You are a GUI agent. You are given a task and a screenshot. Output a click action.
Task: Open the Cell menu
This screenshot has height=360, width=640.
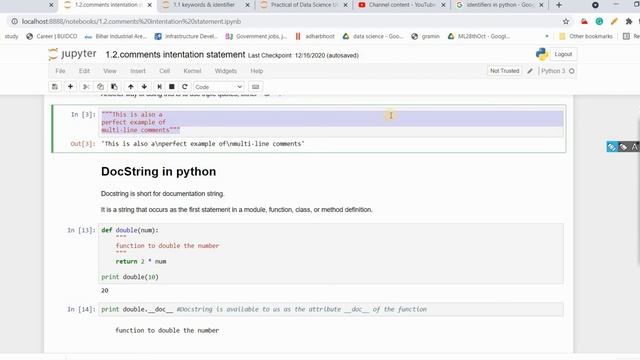coord(164,71)
